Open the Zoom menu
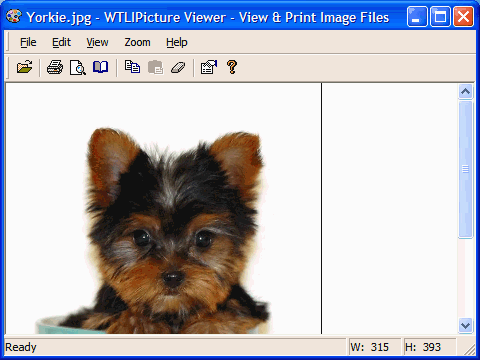Screen dimensions: 480x360 137,42
